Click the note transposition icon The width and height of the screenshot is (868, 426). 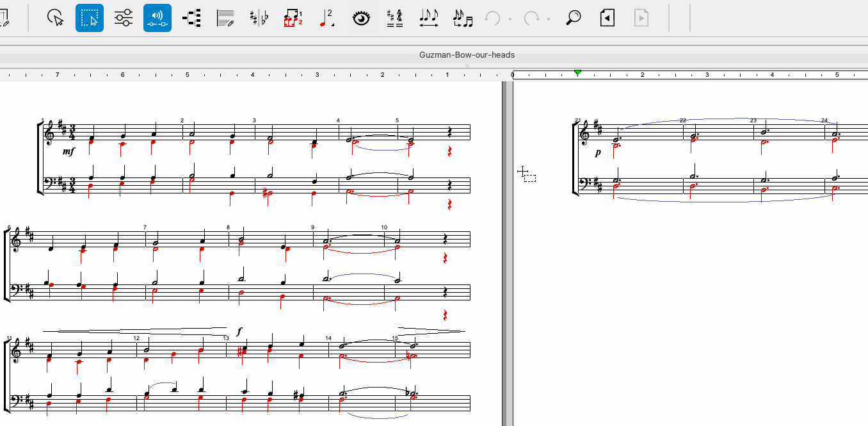462,18
